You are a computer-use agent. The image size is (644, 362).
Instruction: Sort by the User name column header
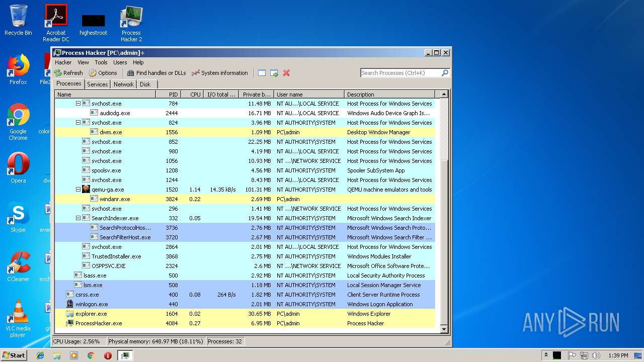tap(309, 94)
